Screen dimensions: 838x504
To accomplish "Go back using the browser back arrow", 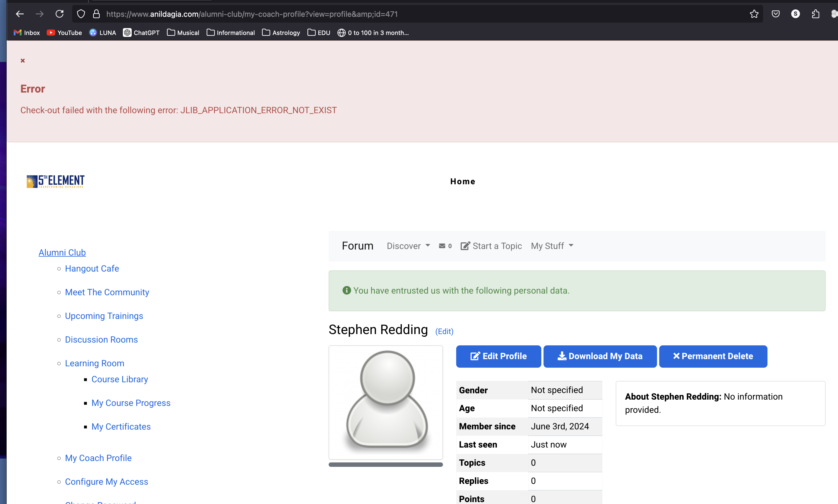I will (20, 14).
